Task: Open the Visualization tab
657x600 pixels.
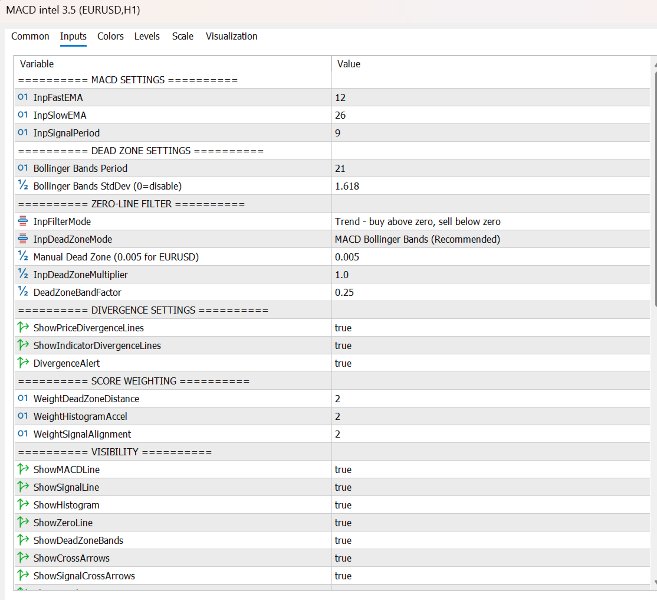Action: point(231,36)
